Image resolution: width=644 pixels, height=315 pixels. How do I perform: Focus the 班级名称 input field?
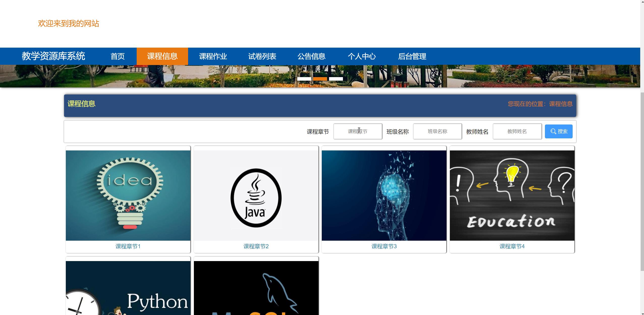tap(437, 131)
